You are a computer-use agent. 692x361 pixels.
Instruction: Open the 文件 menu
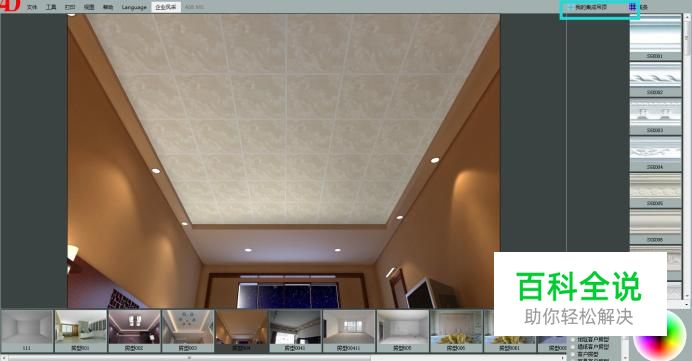tap(32, 7)
